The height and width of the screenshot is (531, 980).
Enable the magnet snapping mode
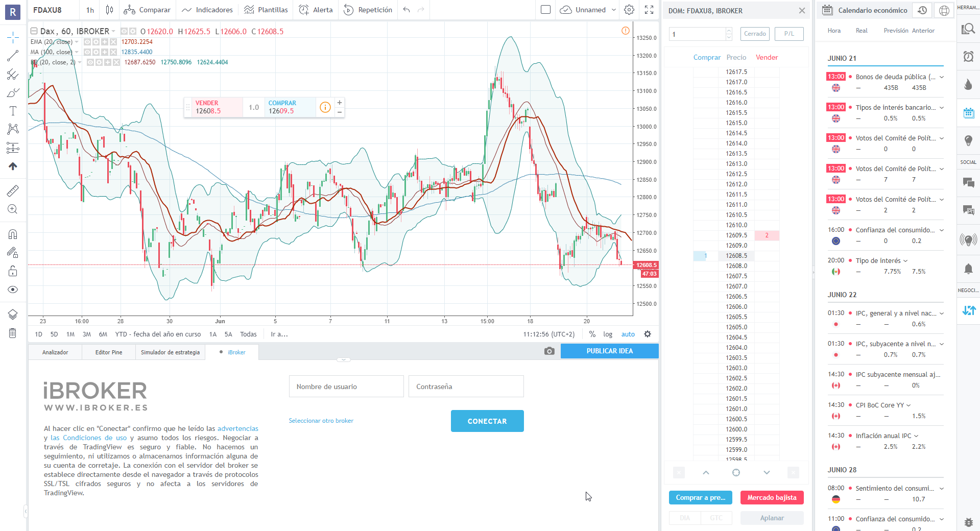coord(13,234)
